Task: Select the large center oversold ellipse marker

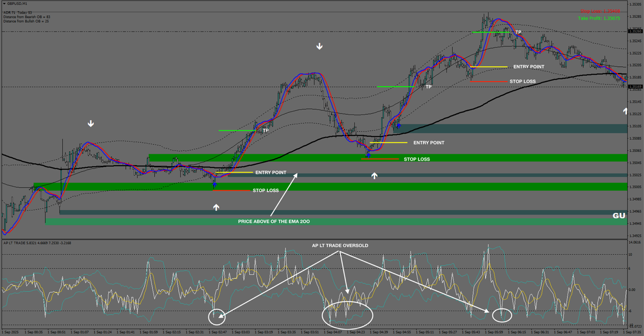Action: (347, 315)
